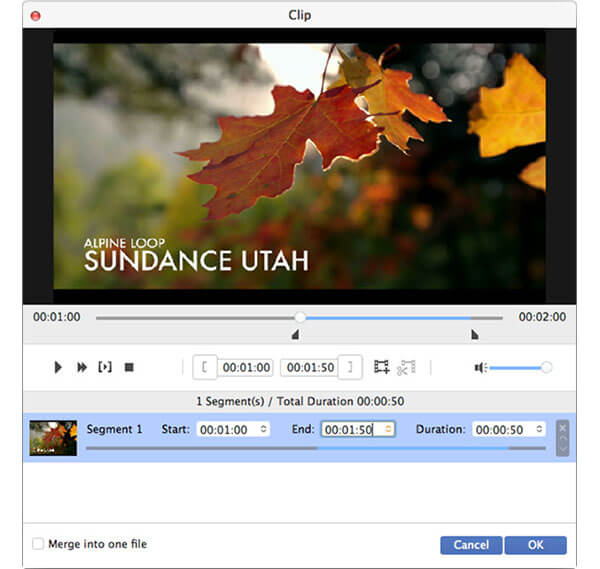Viewport: 600px width, 569px height.
Task: Click the Duration stepper arrows
Action: tap(539, 429)
